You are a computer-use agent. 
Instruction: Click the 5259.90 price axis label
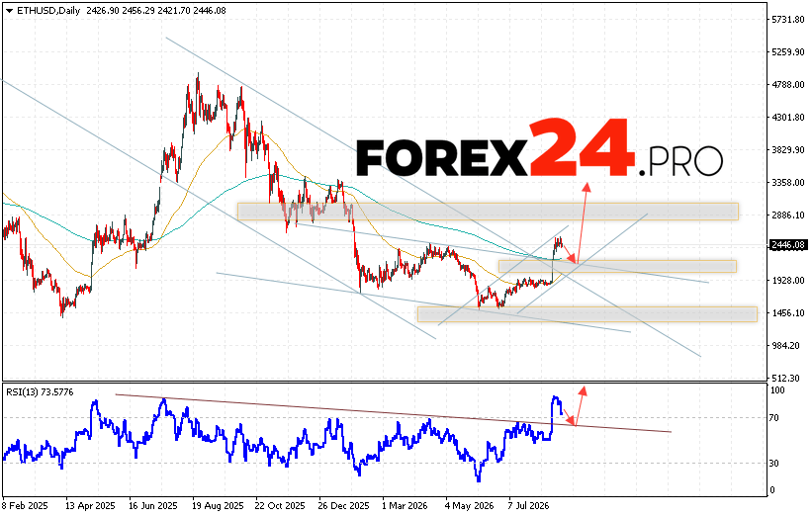click(788, 52)
